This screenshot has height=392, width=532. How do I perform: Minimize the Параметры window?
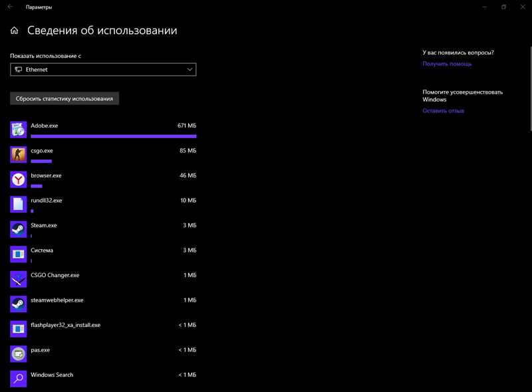(x=485, y=7)
